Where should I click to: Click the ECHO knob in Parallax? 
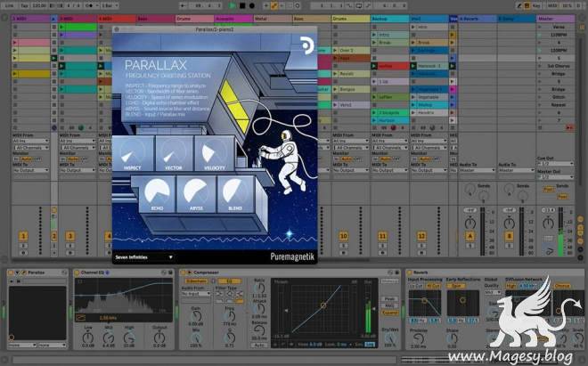coord(157,191)
